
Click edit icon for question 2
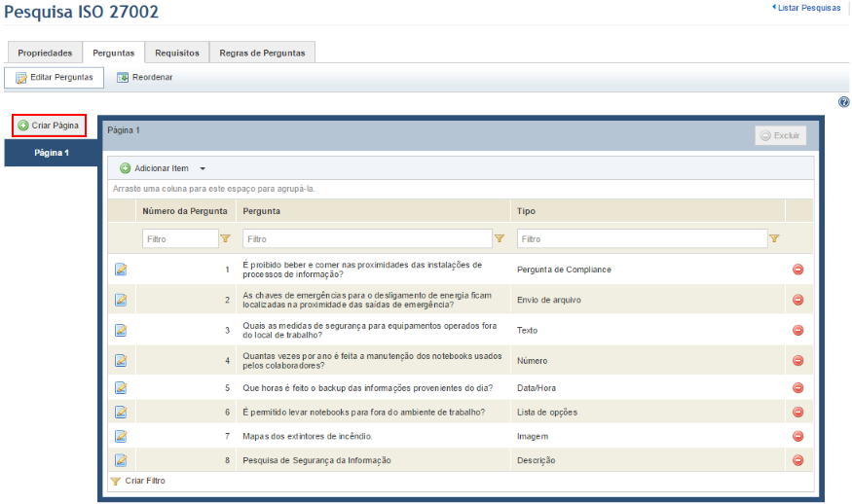coord(121,300)
